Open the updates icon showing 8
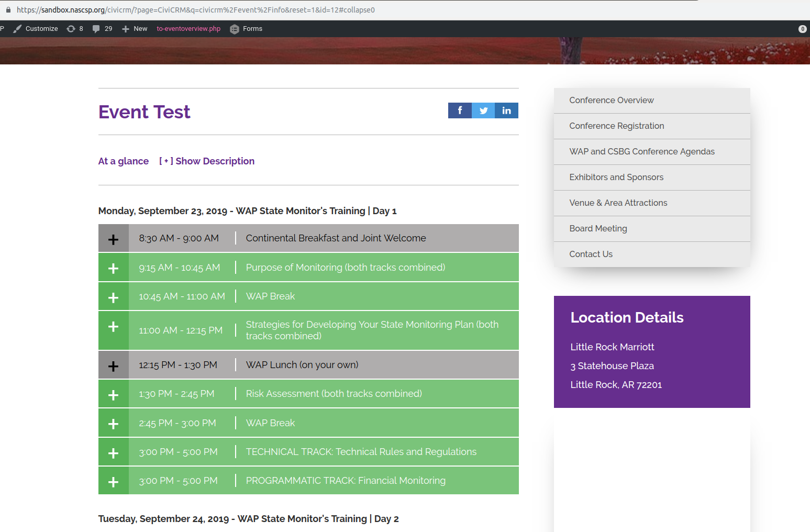810x532 pixels. pos(71,29)
